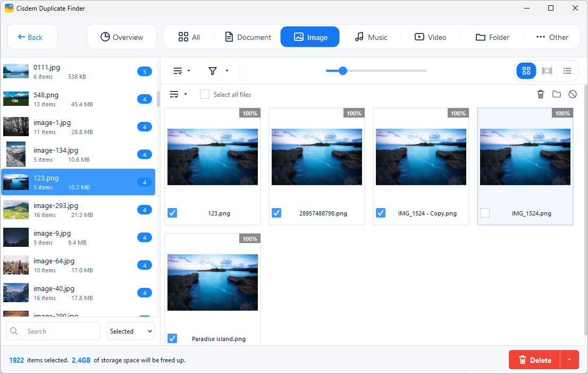Viewport: 588px width, 374px height.
Task: Open the image-40.jpg duplicate group
Action: 78,293
